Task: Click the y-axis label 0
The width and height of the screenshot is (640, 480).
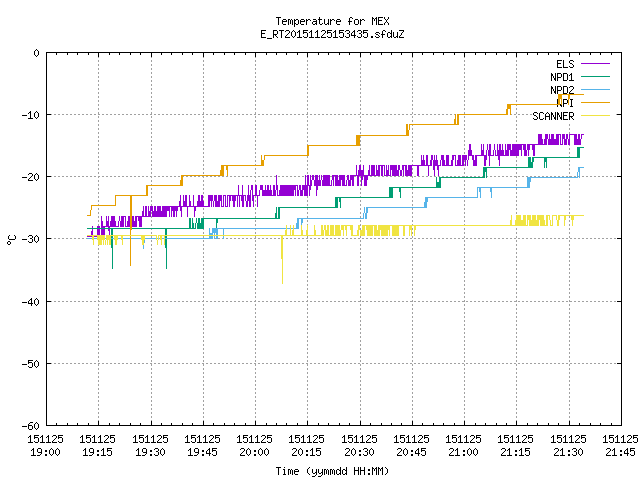Action: (x=36, y=53)
